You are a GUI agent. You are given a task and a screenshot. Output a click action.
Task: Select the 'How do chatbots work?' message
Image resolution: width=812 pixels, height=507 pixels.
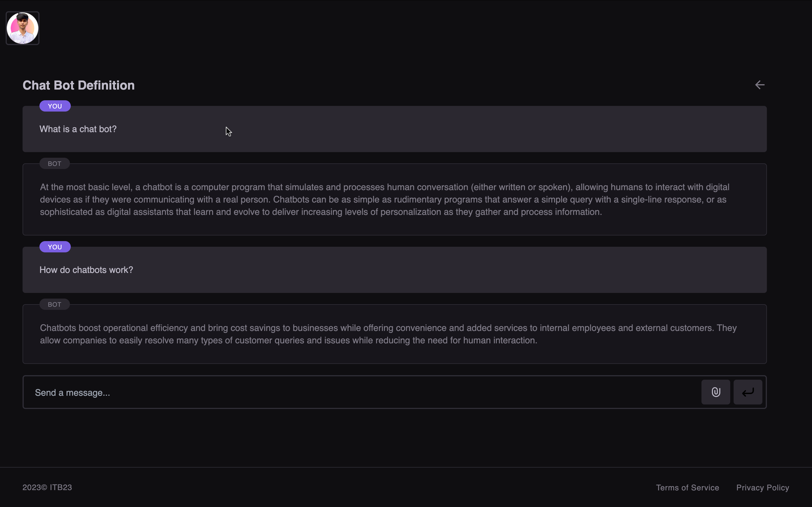coord(86,270)
